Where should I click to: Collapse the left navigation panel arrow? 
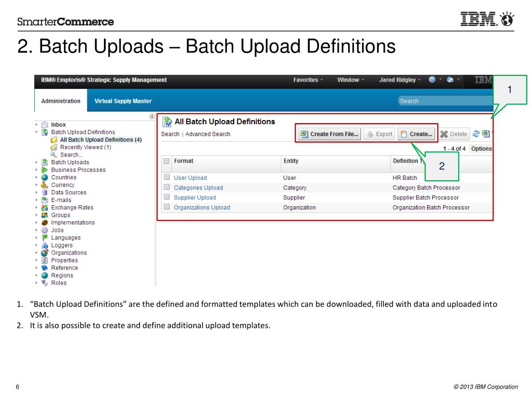click(152, 116)
